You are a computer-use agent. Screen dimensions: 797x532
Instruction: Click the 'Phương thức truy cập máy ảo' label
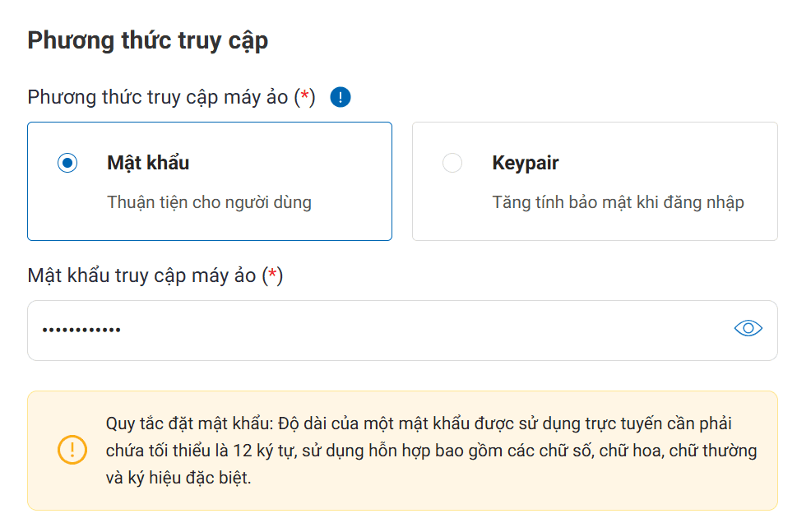point(158,97)
